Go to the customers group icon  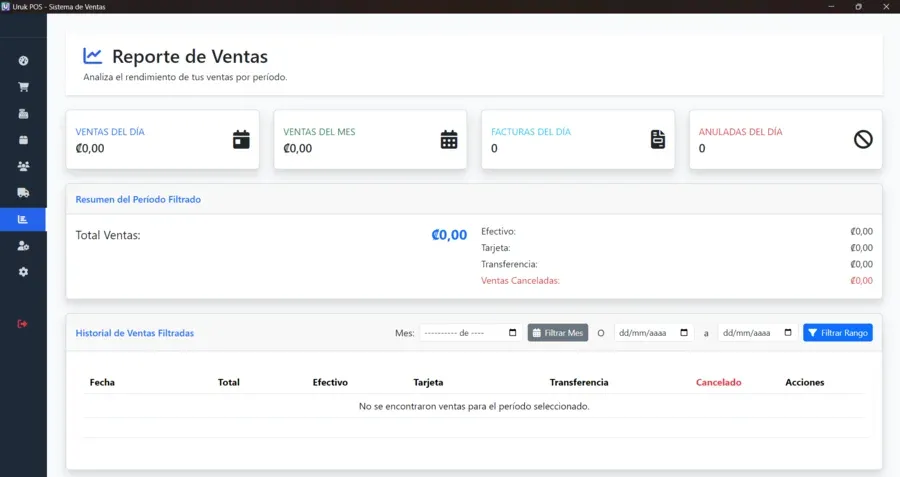click(x=23, y=166)
